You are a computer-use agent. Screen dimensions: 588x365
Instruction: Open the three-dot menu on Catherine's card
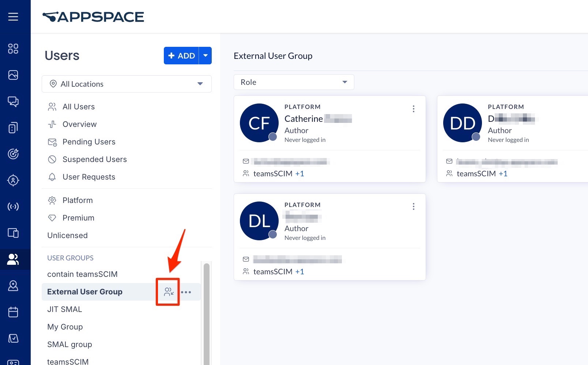pyautogui.click(x=414, y=109)
